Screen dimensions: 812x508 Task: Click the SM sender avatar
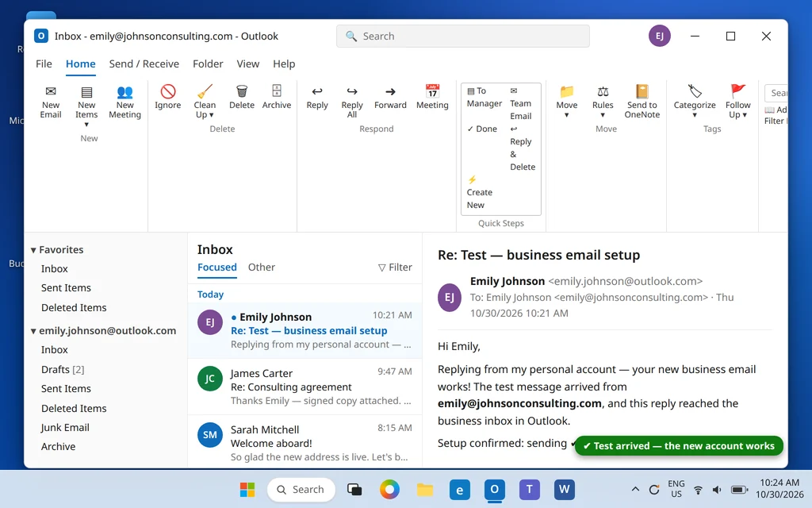coord(209,434)
